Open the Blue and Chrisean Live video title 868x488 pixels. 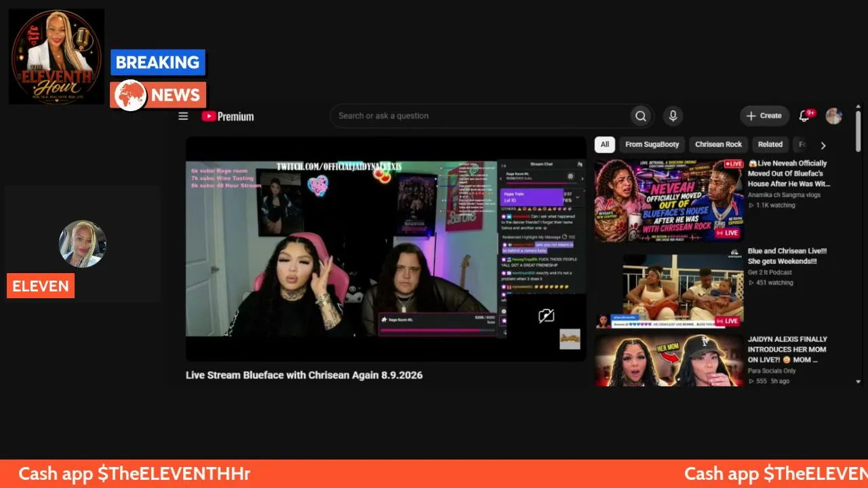click(x=787, y=256)
